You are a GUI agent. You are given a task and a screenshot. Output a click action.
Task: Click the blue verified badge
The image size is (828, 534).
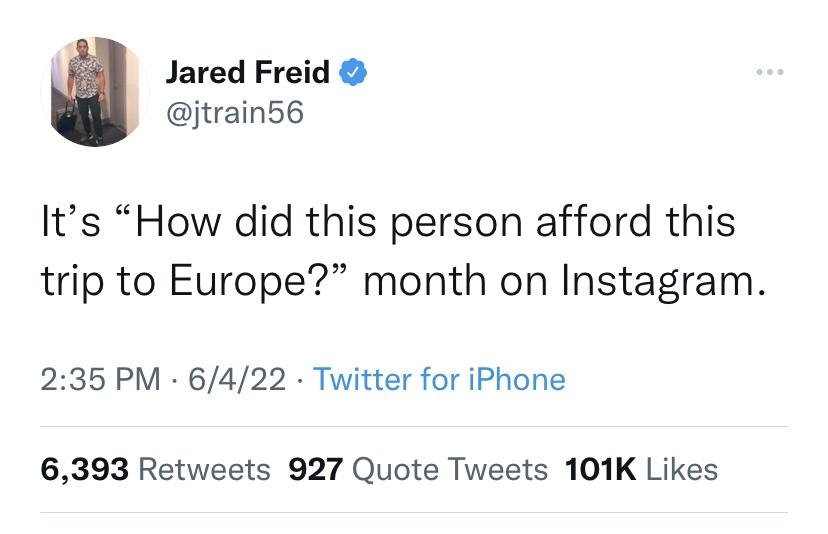(355, 71)
